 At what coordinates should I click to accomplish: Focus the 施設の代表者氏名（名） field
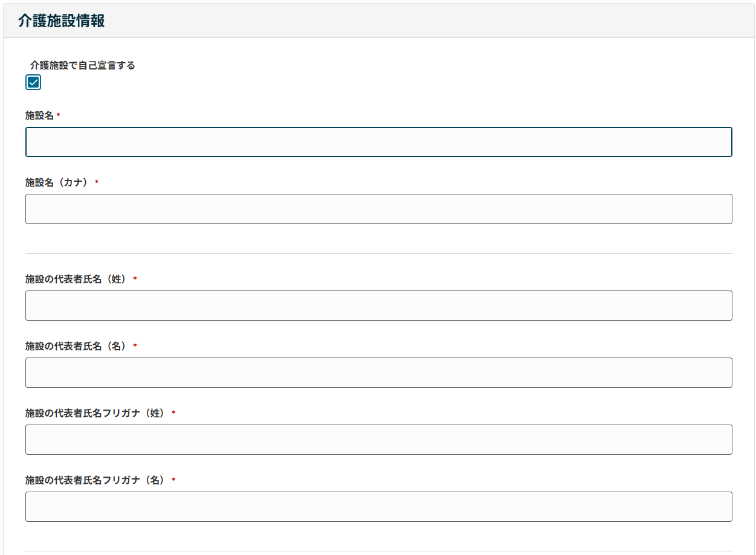pyautogui.click(x=378, y=373)
